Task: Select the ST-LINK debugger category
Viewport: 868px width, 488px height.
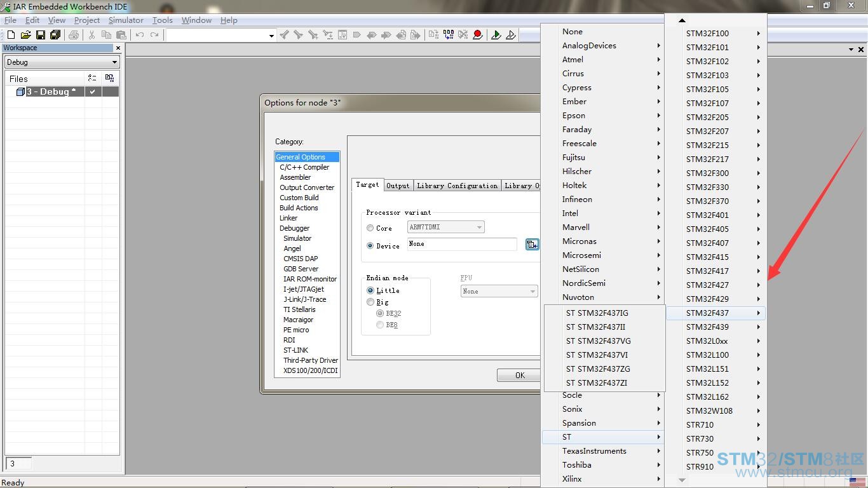Action: point(295,350)
